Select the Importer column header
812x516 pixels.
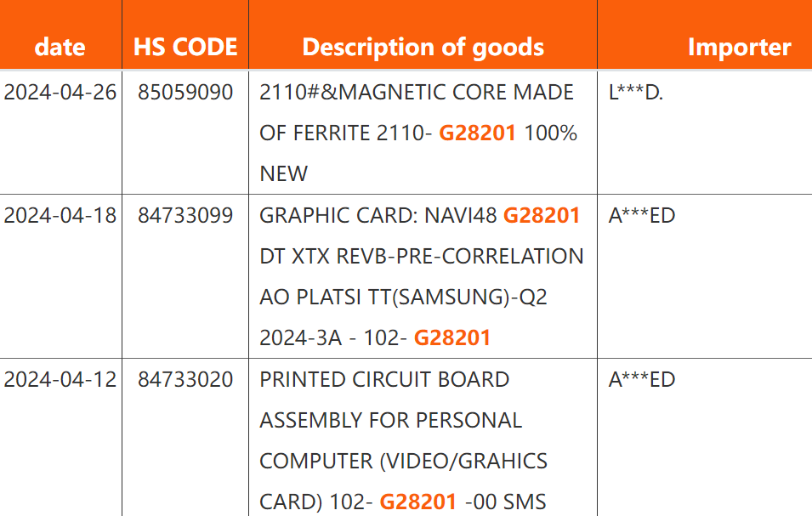tap(739, 48)
